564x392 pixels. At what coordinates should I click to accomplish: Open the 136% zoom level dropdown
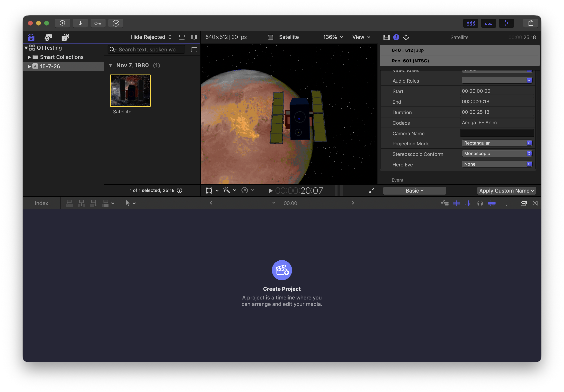(333, 37)
